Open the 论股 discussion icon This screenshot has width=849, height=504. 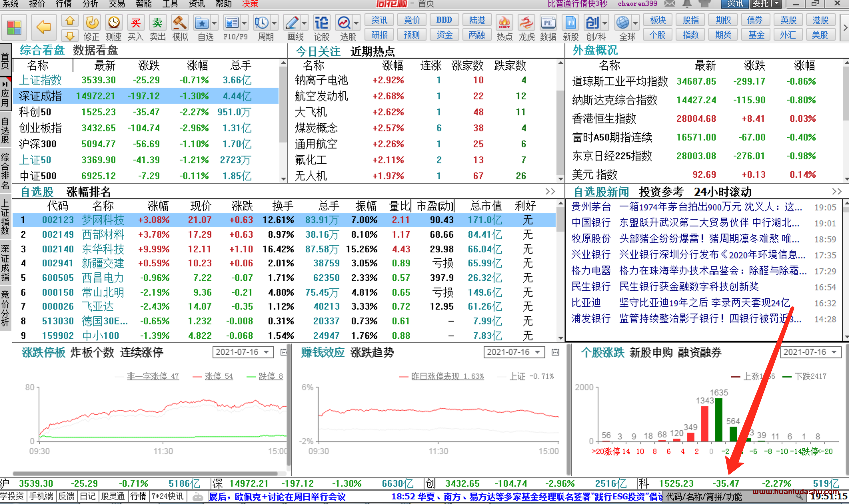coord(321,23)
